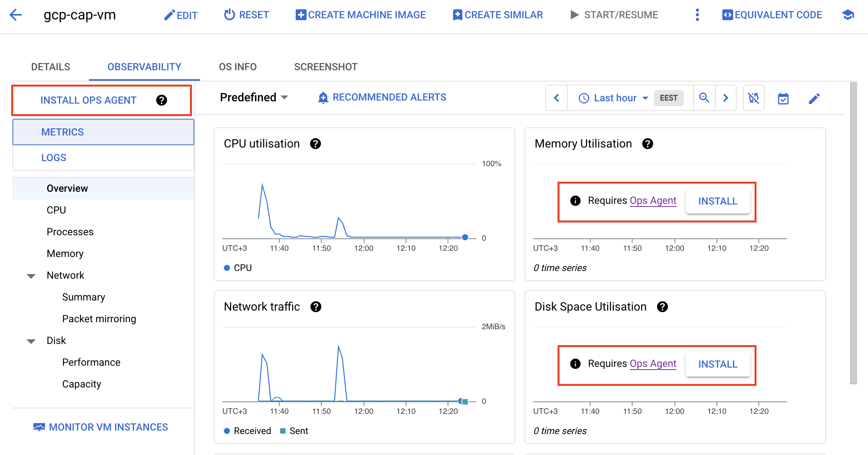Click the pencil edit dashboard icon
868x455 pixels.
click(814, 99)
